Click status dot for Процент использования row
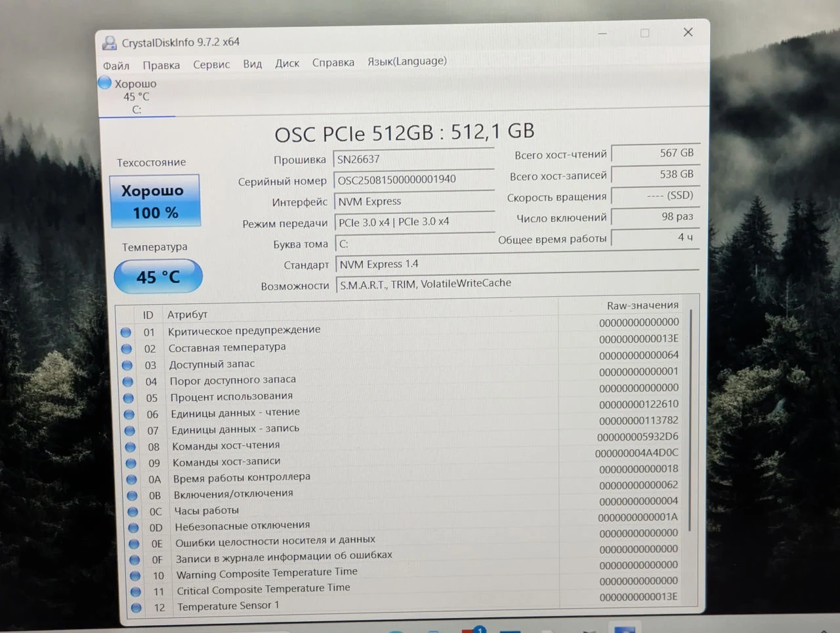The height and width of the screenshot is (633, 840). (129, 398)
